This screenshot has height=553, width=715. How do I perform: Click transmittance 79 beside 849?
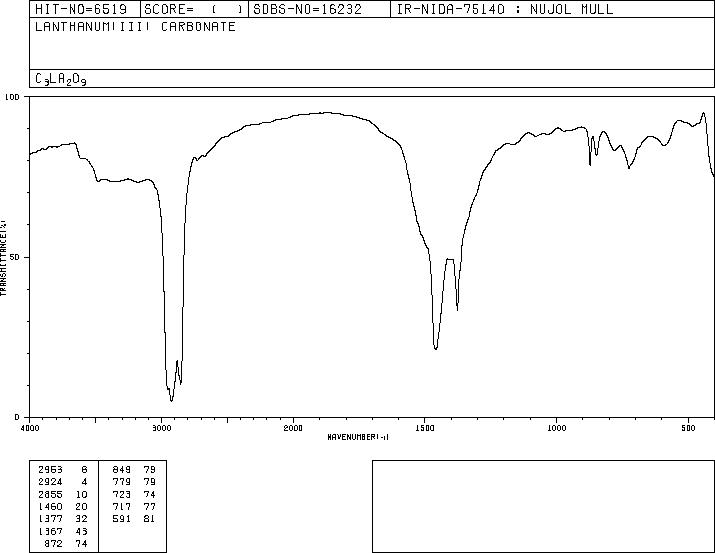150,470
